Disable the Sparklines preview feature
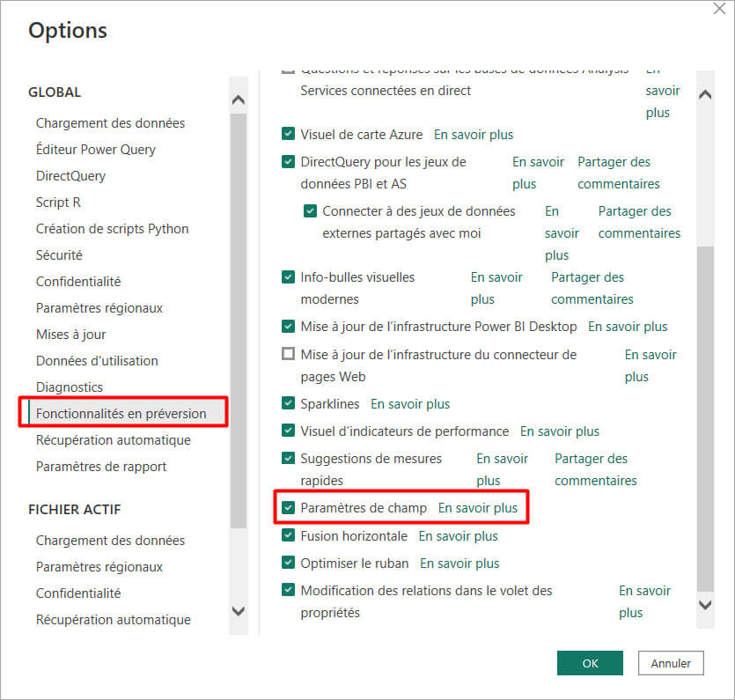The width and height of the screenshot is (735, 700). (288, 403)
